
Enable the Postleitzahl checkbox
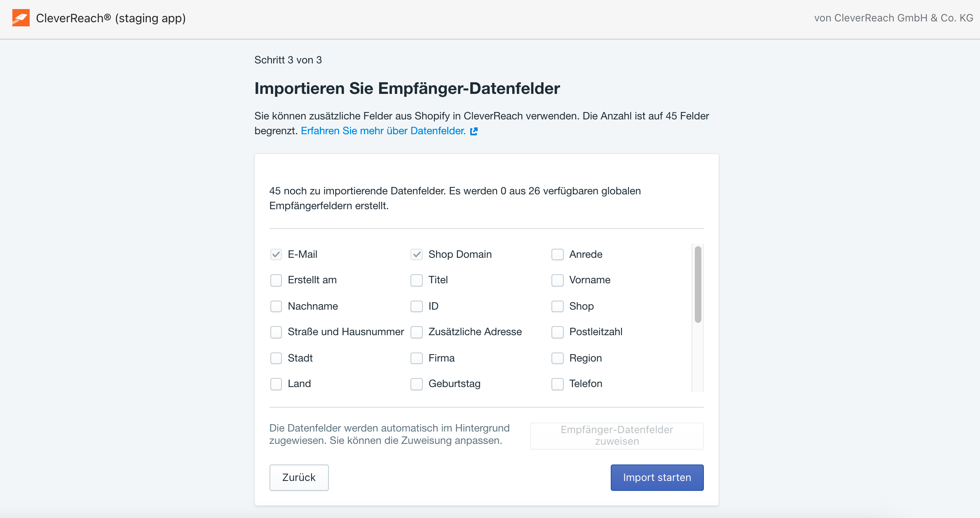pyautogui.click(x=558, y=332)
